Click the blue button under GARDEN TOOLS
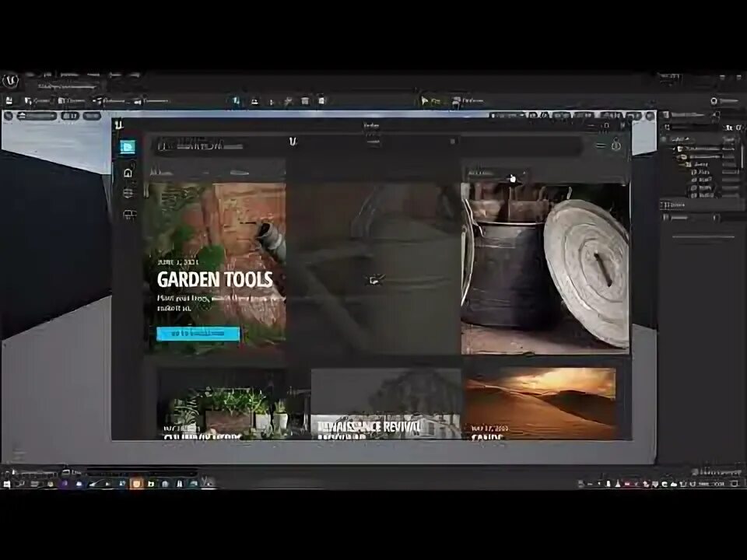 tap(198, 334)
